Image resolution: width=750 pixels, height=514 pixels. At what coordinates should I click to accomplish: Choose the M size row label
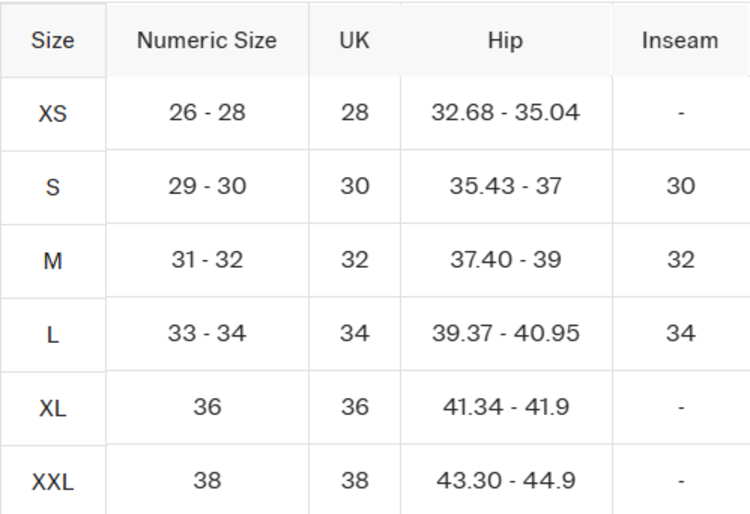pos(52,261)
